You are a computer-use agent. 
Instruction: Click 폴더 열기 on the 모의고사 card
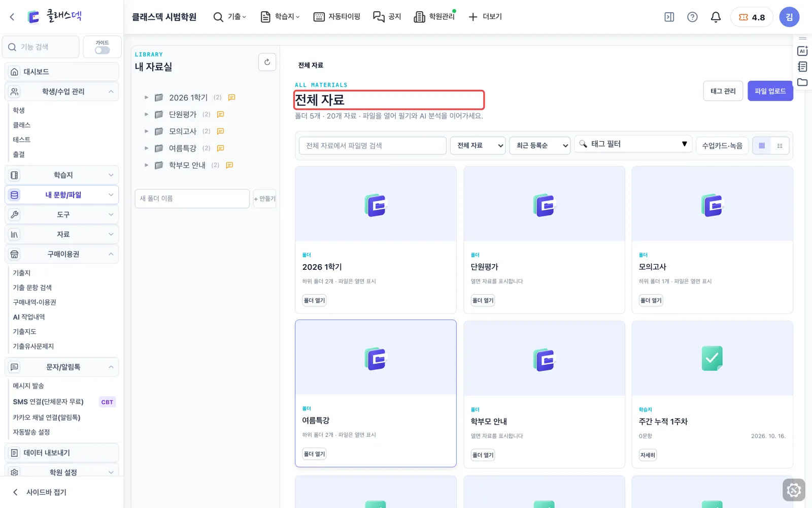pyautogui.click(x=651, y=301)
